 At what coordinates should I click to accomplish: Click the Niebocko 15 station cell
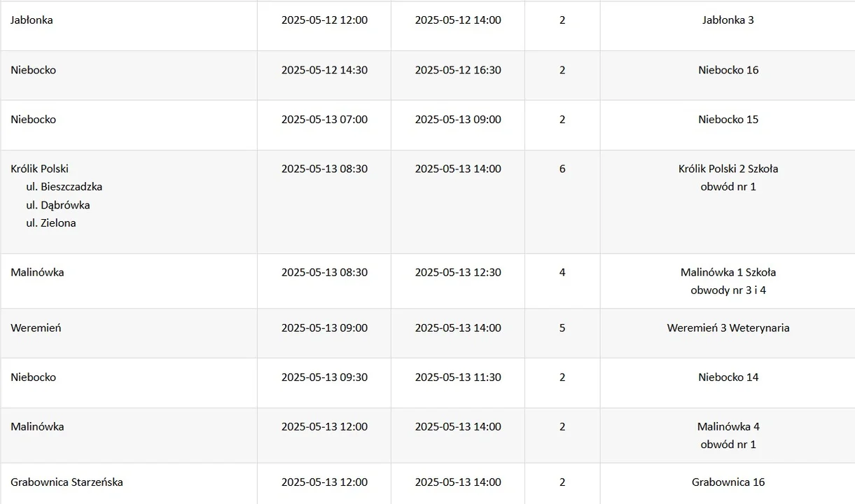(728, 120)
